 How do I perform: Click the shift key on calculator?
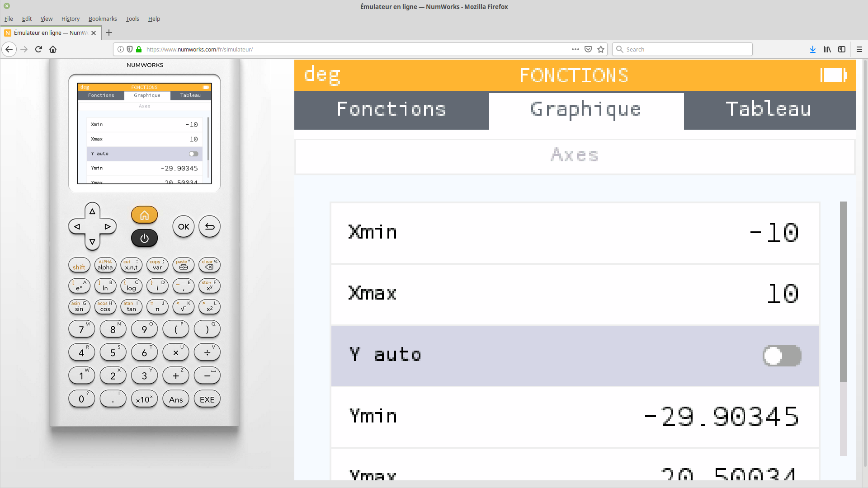[x=79, y=265]
